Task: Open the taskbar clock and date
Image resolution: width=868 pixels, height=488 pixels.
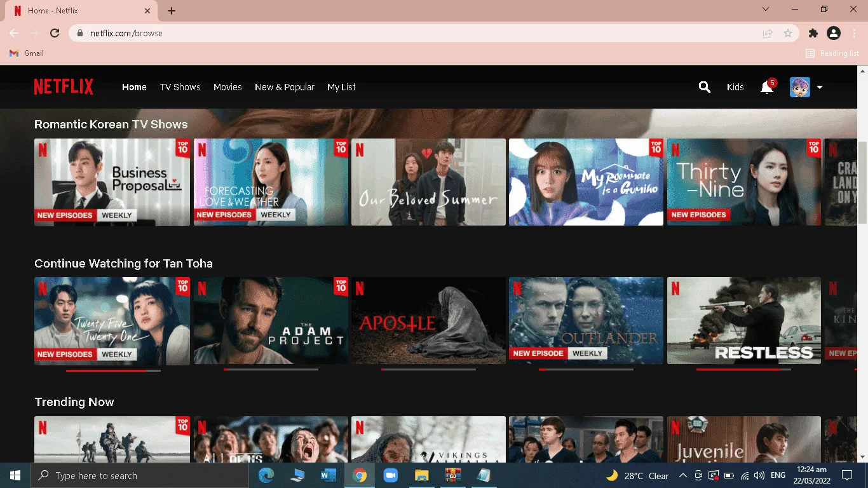Action: (x=813, y=475)
